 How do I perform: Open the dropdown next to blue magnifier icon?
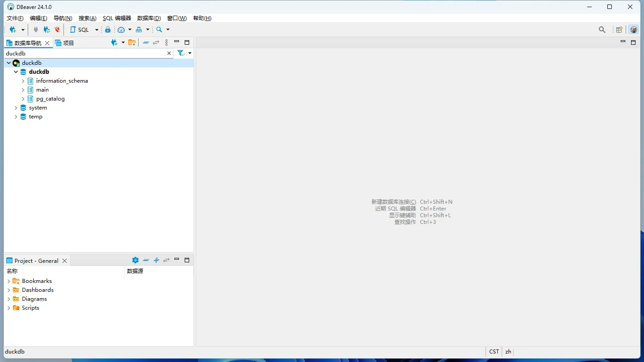[168, 30]
